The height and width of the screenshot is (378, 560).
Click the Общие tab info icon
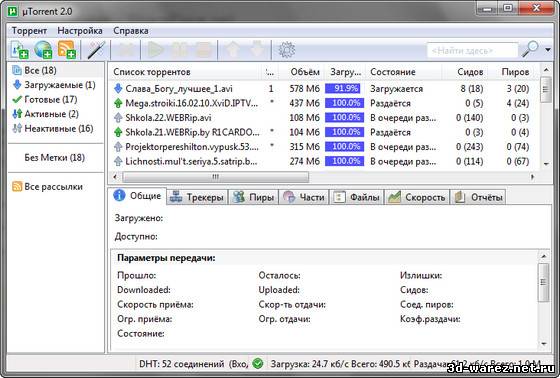(119, 195)
